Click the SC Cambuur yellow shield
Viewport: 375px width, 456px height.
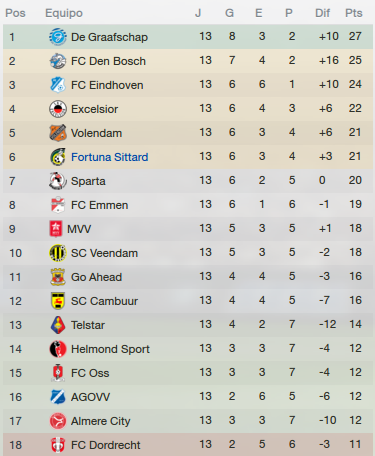(58, 301)
